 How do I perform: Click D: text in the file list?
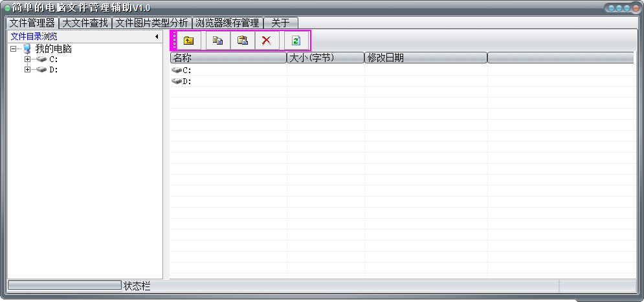[187, 81]
